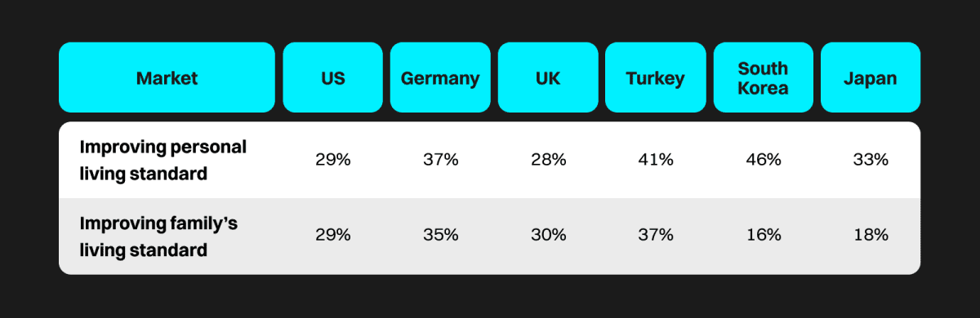This screenshot has width=980, height=318.
Task: Click Japan's 33% personal standard value
Action: [871, 160]
